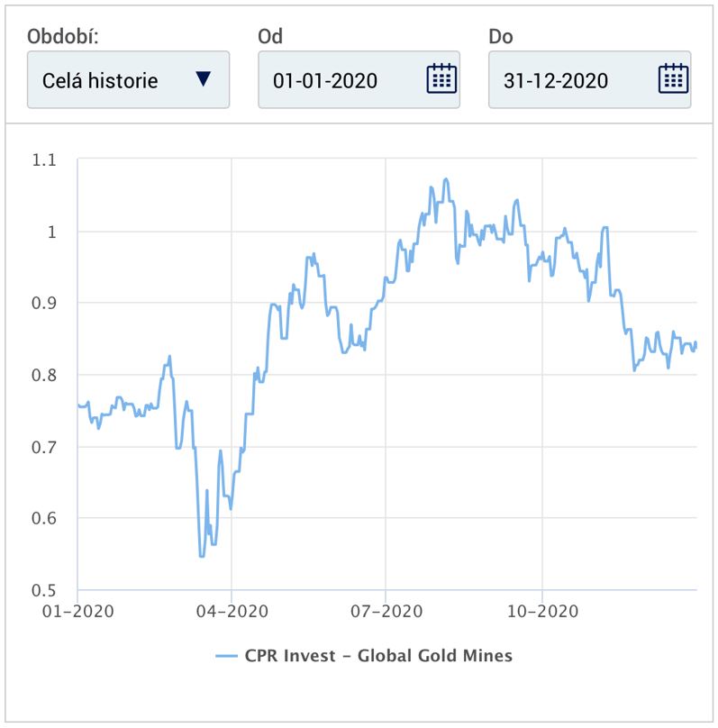
Task: Open the calendar picker for the Do date
Action: pos(672,79)
